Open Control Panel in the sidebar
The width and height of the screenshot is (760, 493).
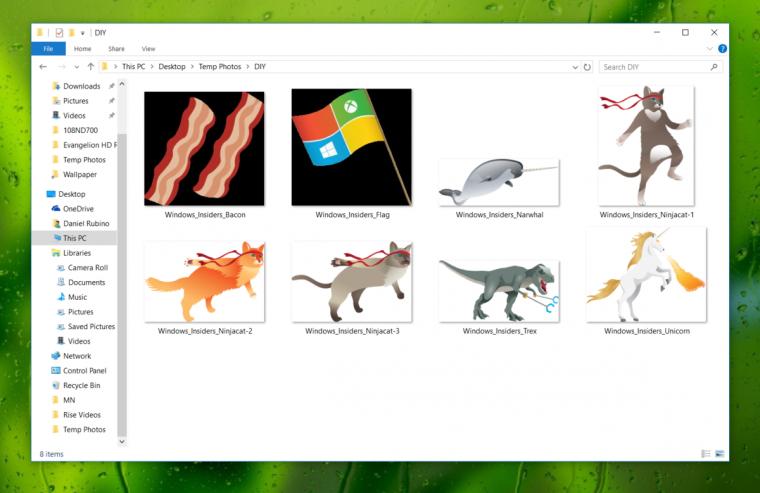click(x=85, y=371)
